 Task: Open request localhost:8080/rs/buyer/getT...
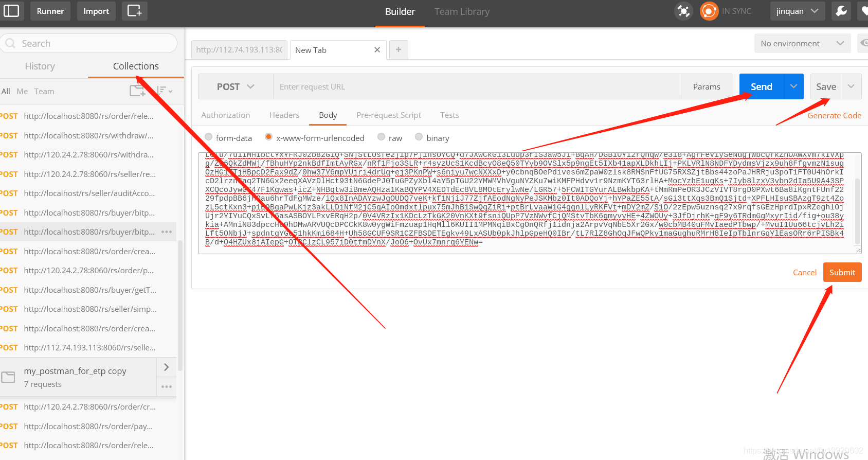[88, 290]
